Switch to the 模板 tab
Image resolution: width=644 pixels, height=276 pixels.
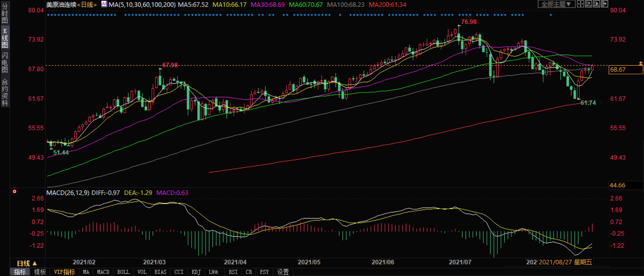(40, 272)
